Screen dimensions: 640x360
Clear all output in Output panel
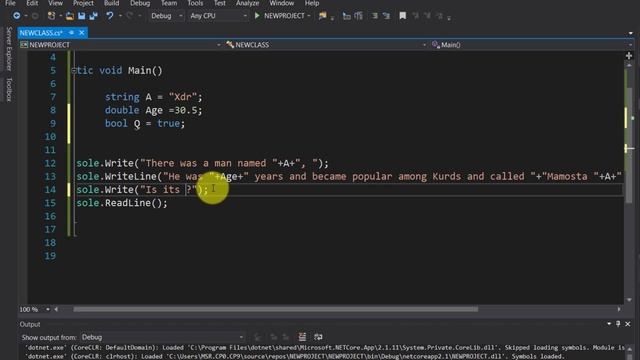(302, 337)
